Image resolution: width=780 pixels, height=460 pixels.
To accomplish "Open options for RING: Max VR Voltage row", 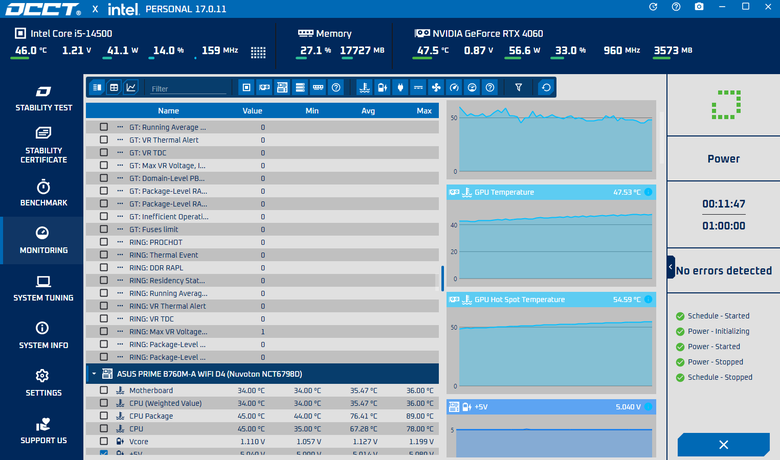I will [x=120, y=332].
